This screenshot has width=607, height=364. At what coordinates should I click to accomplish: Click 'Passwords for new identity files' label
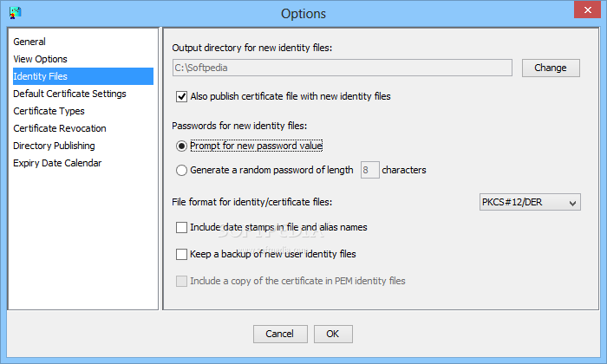(239, 126)
